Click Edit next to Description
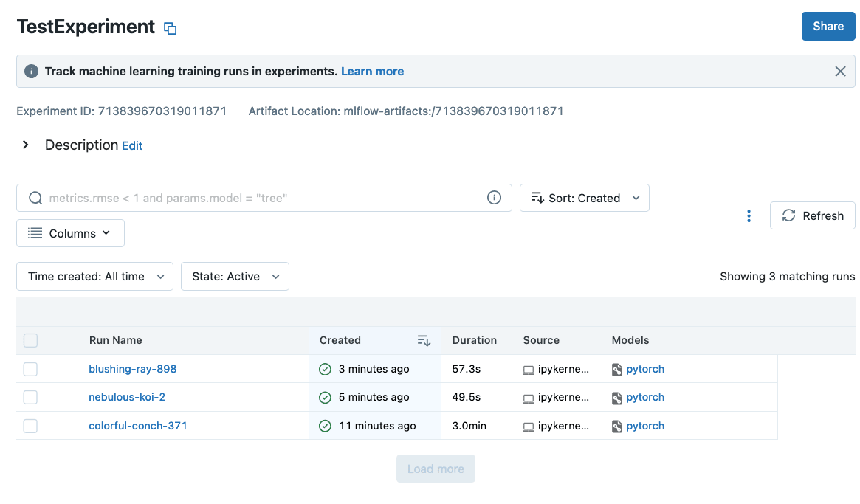Viewport: 860px width, 504px height. [132, 146]
